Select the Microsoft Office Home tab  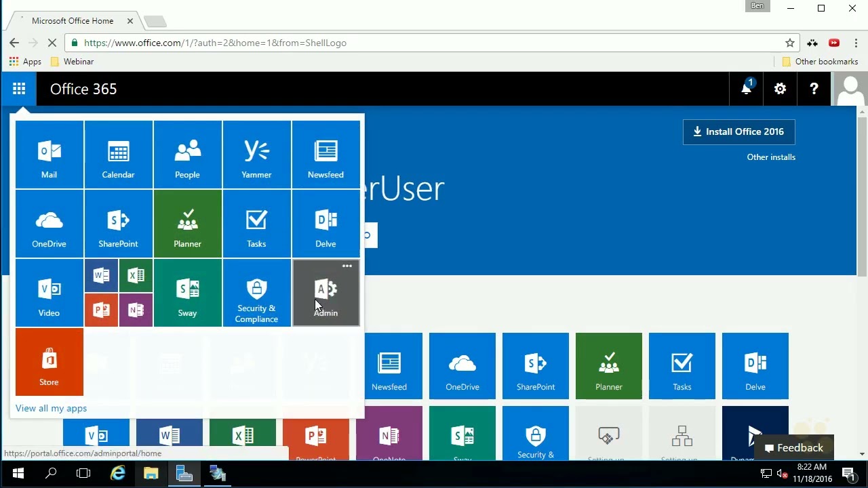[73, 21]
